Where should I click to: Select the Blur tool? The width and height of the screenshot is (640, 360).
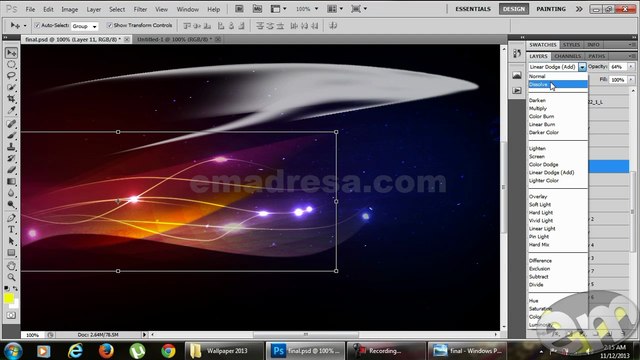click(11, 193)
